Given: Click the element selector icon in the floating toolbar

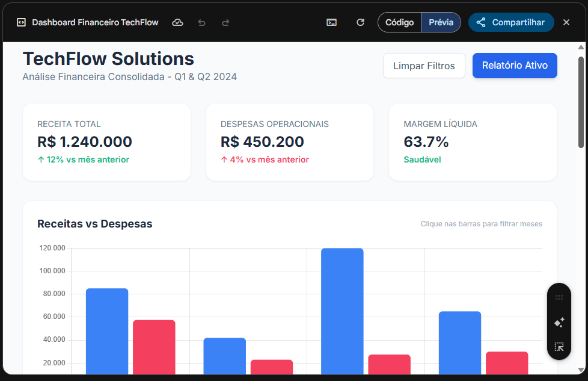Looking at the screenshot, I should click(x=559, y=347).
